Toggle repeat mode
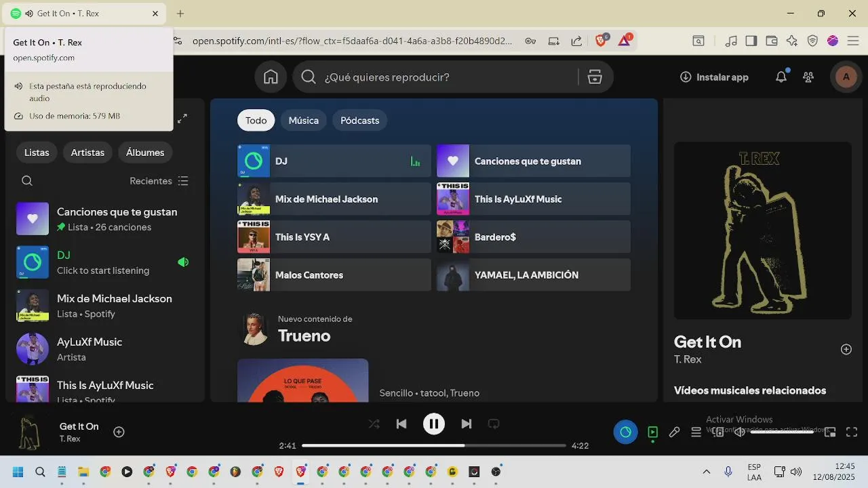 pos(494,424)
